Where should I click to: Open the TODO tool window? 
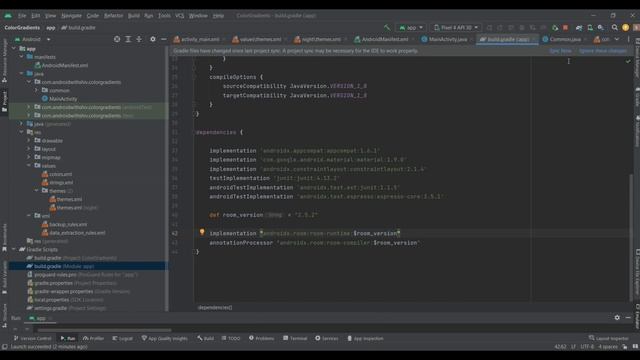tap(231, 338)
